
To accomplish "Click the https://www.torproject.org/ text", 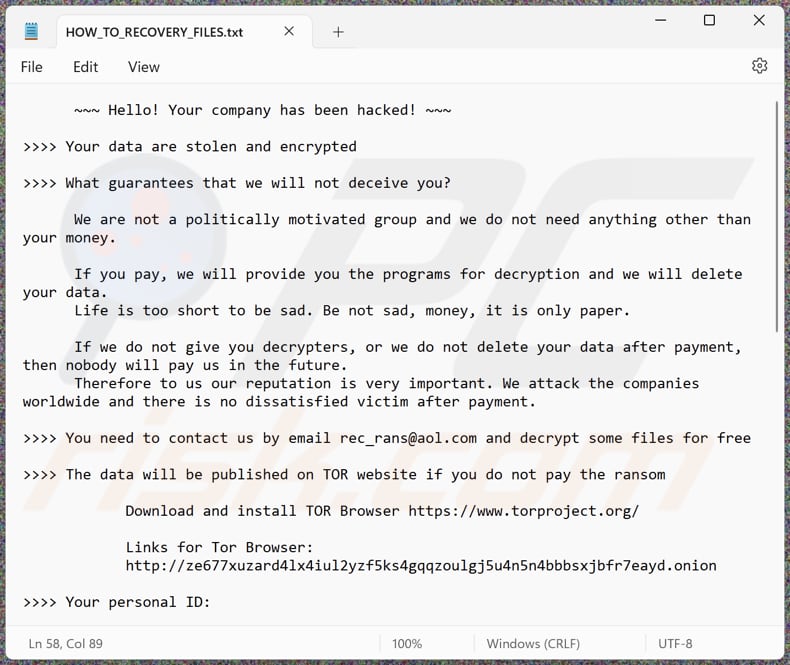I will click(523, 511).
